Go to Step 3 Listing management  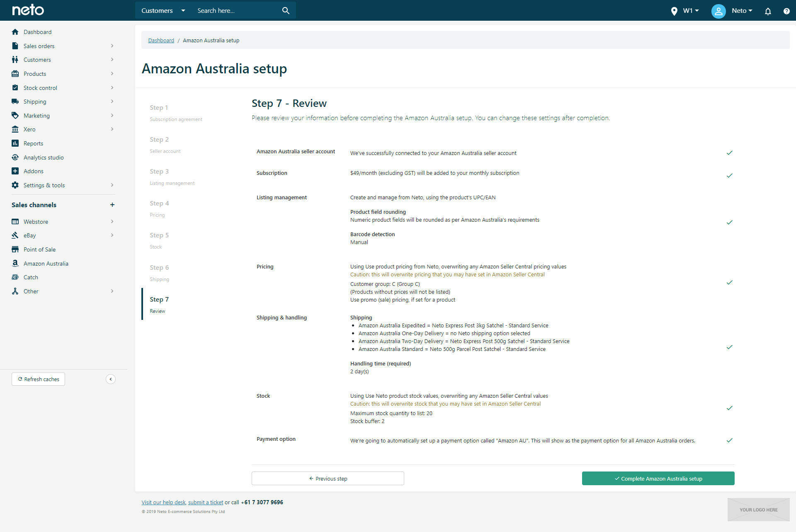172,177
